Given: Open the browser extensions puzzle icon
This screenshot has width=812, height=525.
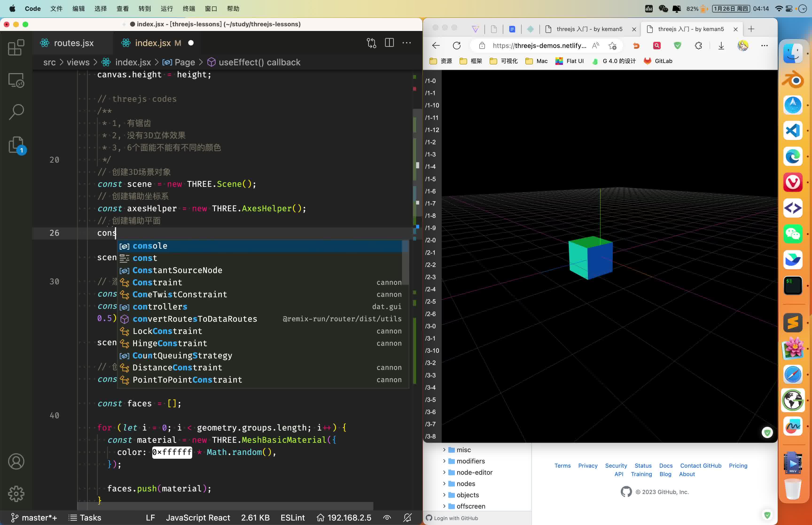Looking at the screenshot, I should pos(698,45).
